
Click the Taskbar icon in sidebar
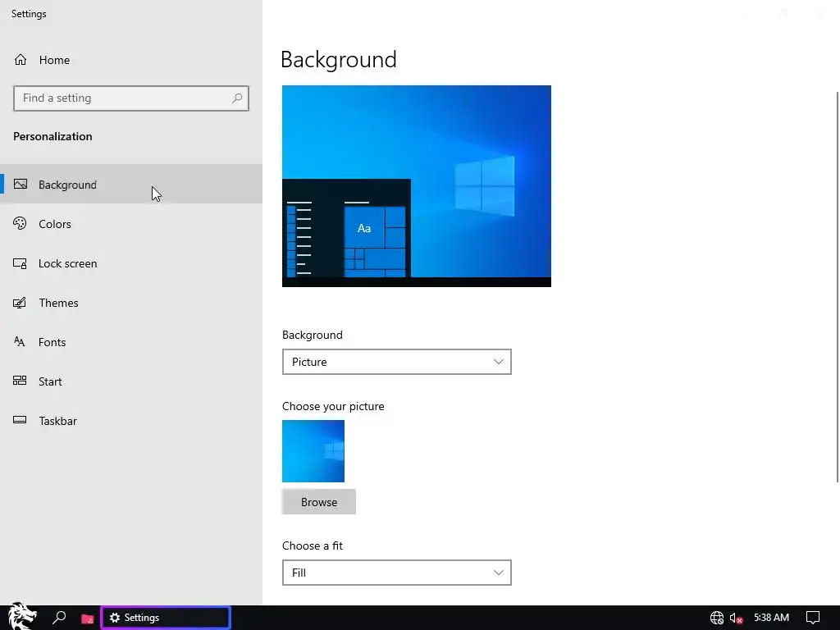coord(20,420)
